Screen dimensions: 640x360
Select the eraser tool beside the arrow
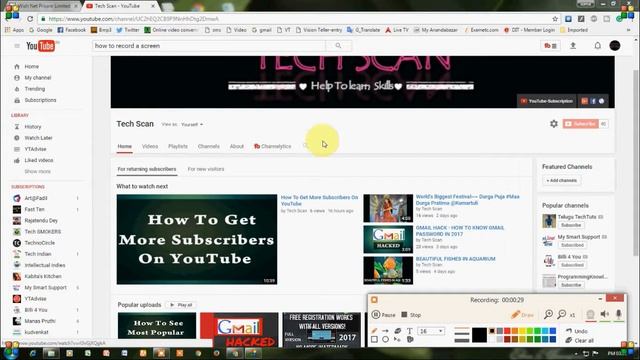[398, 331]
